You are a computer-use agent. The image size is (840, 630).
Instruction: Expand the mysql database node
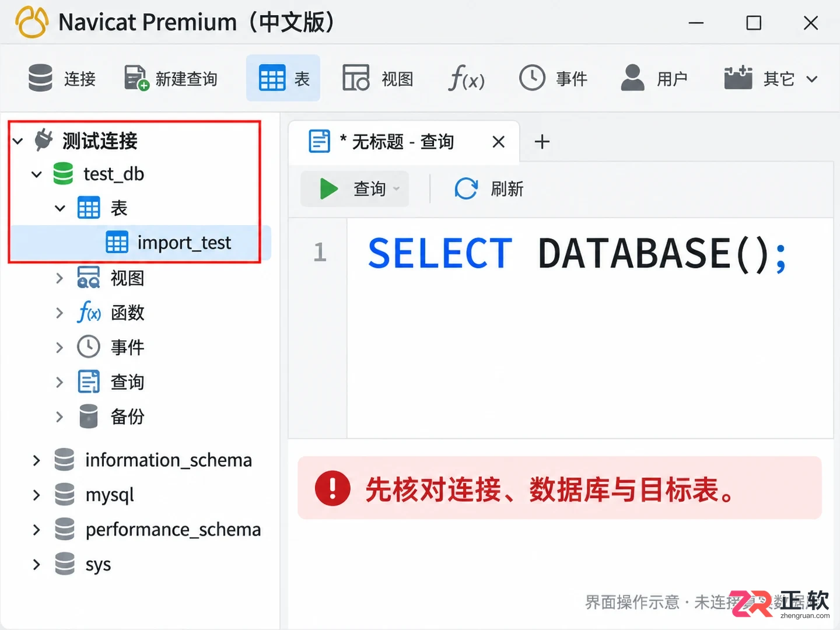click(37, 495)
